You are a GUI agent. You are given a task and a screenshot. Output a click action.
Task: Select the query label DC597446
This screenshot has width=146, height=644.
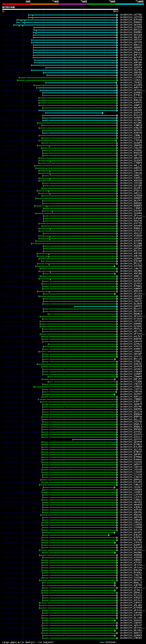pyautogui.click(x=8, y=7)
